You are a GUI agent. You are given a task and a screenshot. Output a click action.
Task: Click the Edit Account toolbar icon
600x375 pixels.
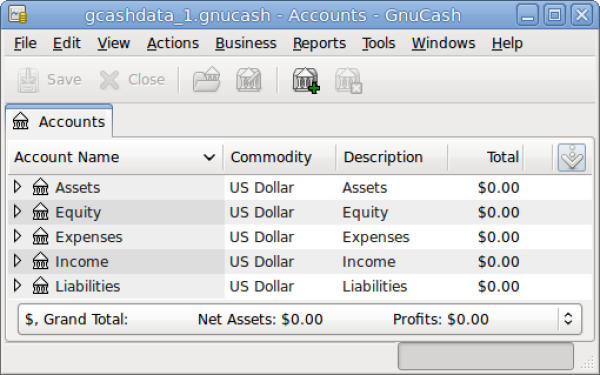coord(249,80)
